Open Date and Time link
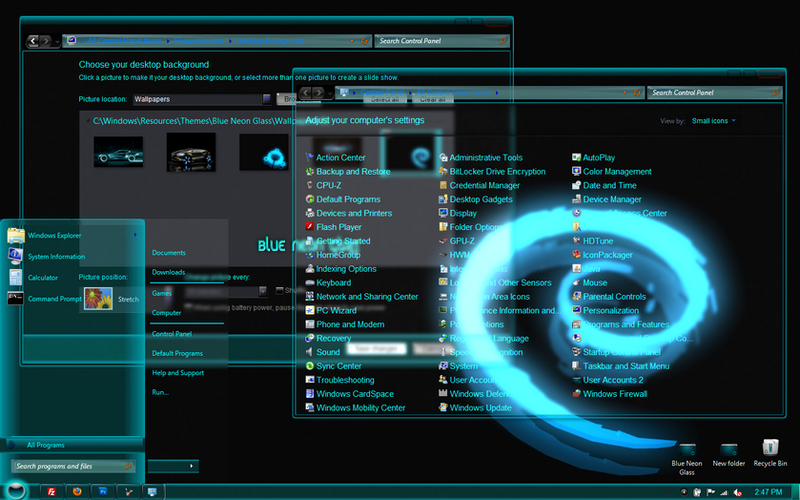This screenshot has height=500, width=800. coord(609,185)
